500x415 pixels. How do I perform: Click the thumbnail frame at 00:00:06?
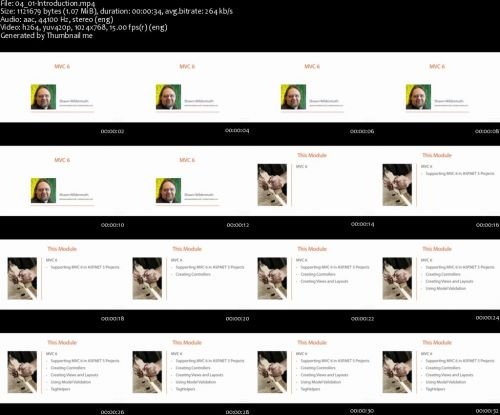tap(312, 87)
